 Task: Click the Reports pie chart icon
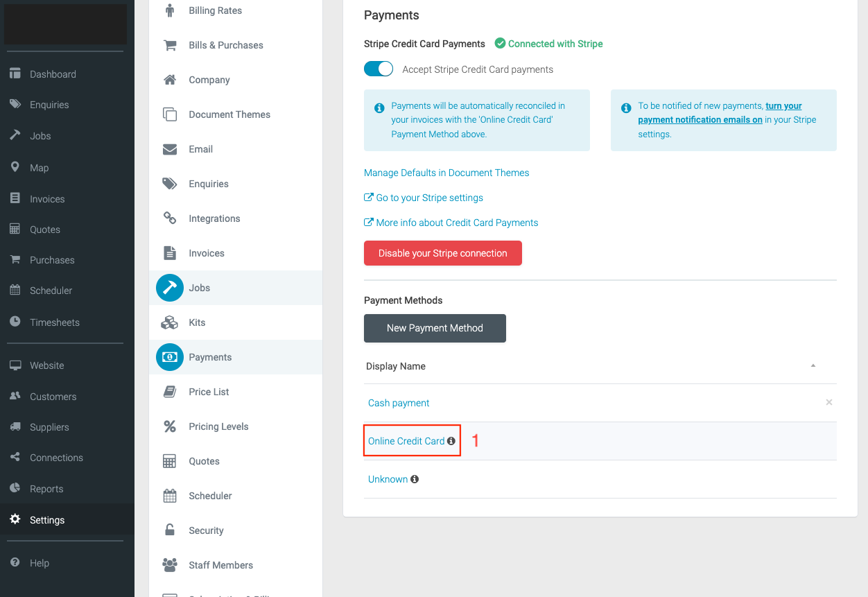click(15, 488)
